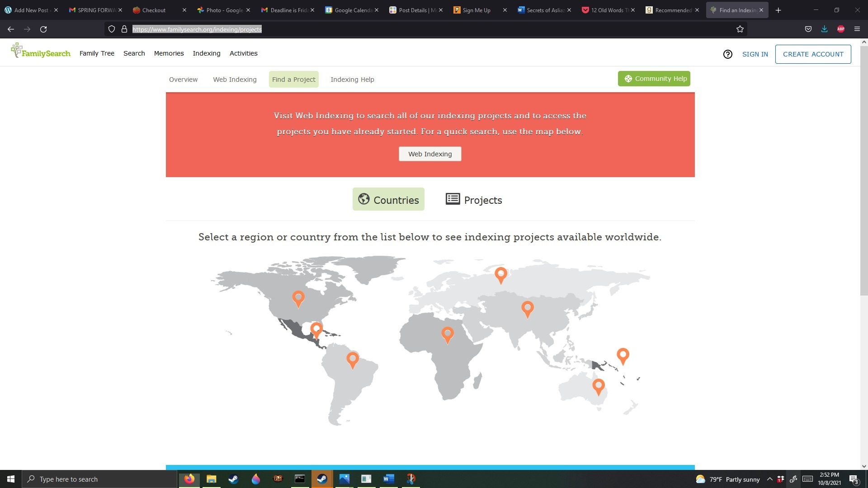Bookmark page with star icon
The height and width of the screenshot is (488, 868).
(740, 29)
